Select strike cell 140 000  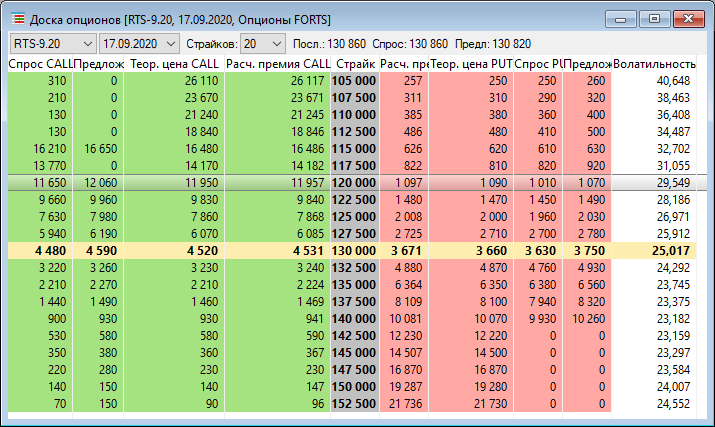(355, 319)
